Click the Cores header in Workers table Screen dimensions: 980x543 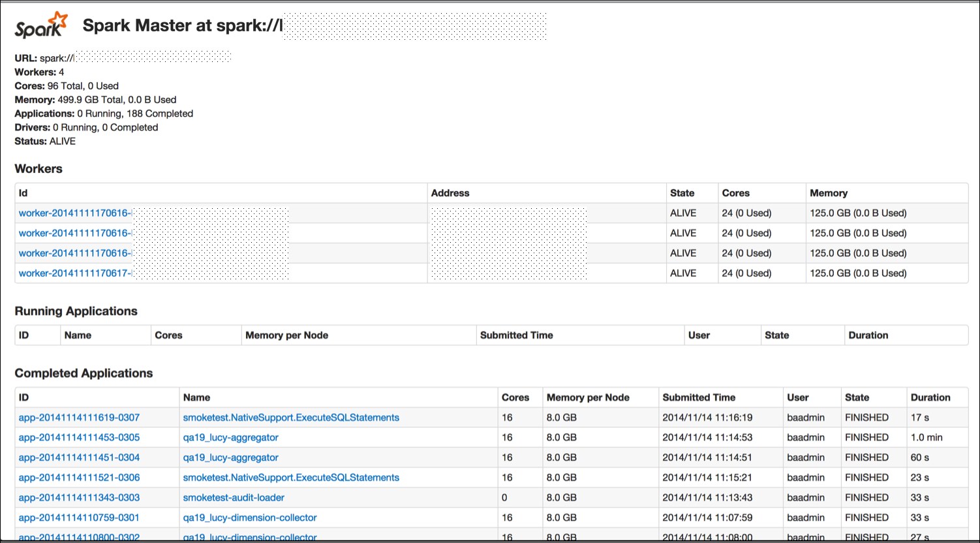[736, 193]
